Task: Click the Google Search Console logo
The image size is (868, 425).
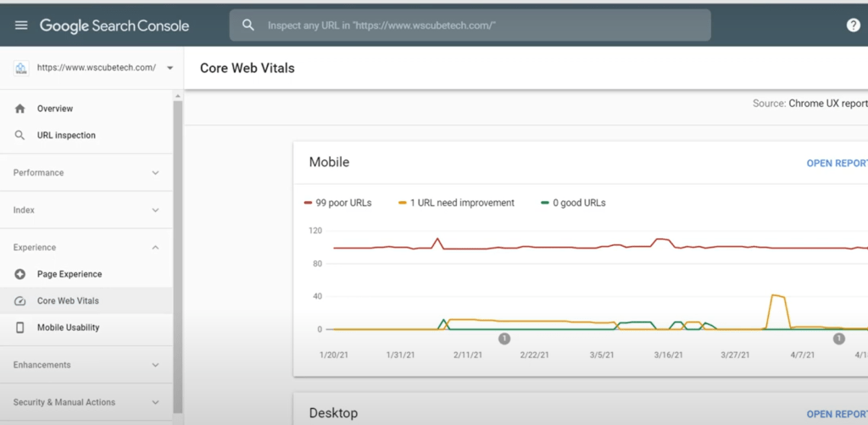Action: pyautogui.click(x=114, y=25)
